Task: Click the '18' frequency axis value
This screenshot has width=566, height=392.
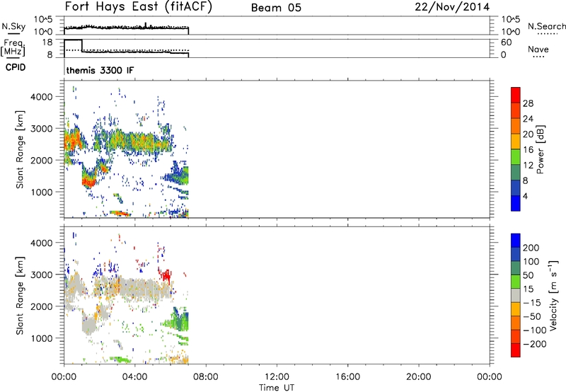Action: click(x=47, y=42)
